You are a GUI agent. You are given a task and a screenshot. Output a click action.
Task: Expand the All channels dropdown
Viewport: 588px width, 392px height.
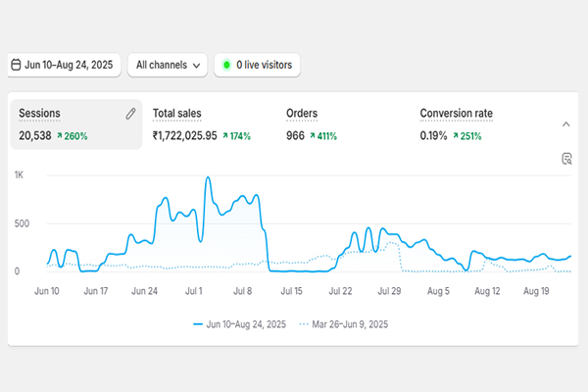(x=169, y=66)
